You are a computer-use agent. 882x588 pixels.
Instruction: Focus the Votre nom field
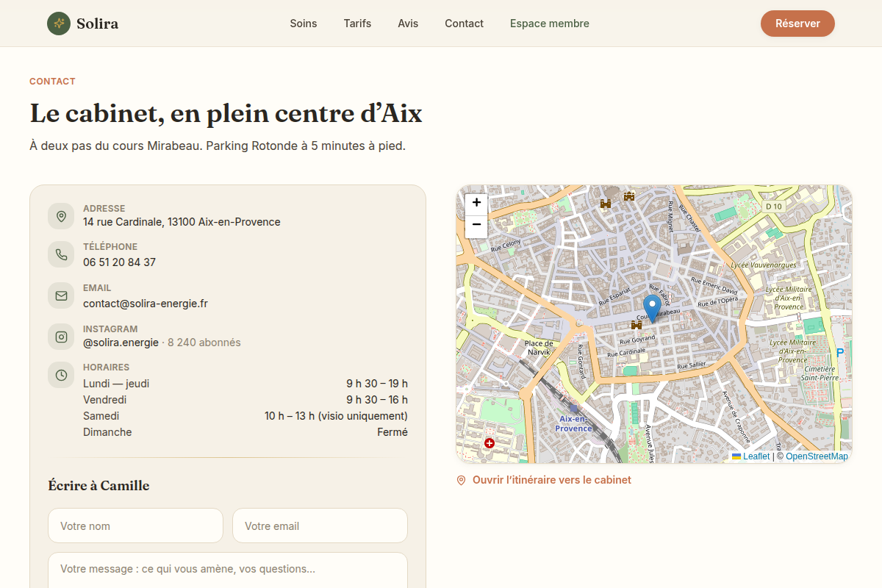[x=135, y=526]
